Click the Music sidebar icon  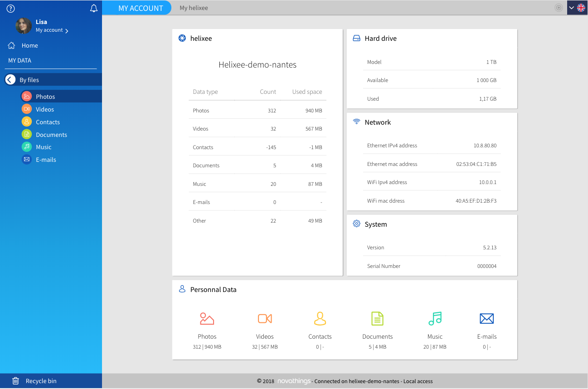[x=27, y=147]
